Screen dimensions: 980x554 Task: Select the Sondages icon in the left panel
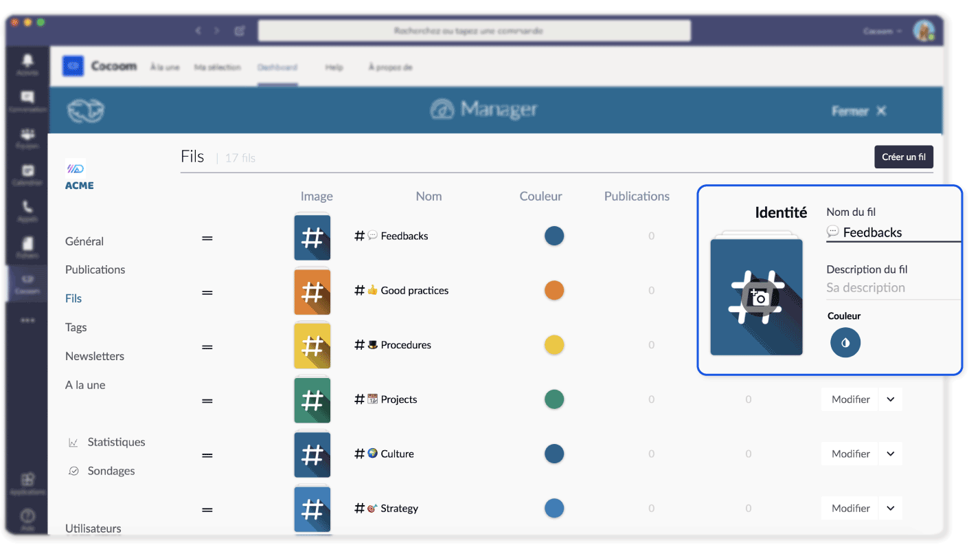point(73,471)
